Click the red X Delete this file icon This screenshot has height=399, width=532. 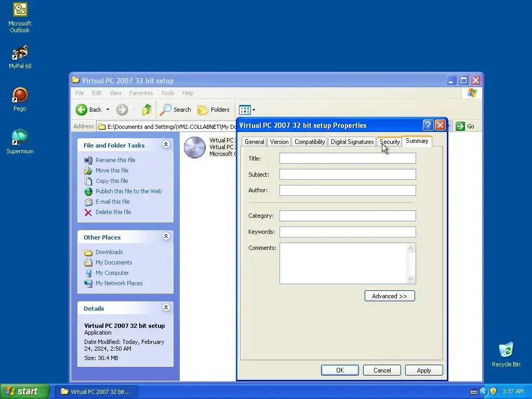[x=88, y=212]
